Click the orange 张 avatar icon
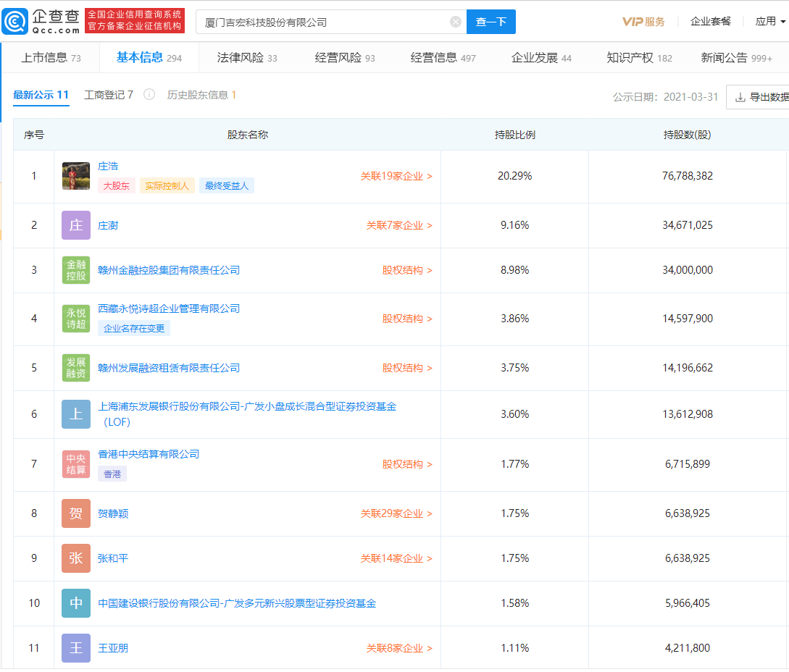The width and height of the screenshot is (789, 672). (76, 558)
